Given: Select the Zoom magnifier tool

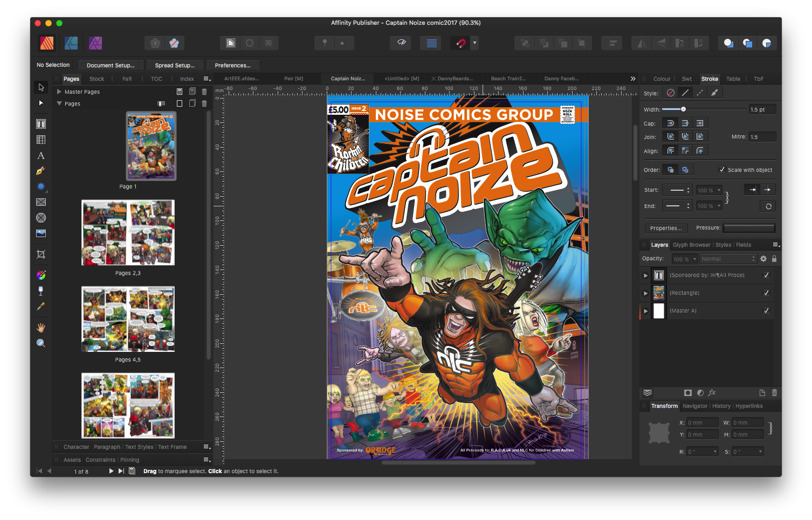Looking at the screenshot, I should (41, 343).
